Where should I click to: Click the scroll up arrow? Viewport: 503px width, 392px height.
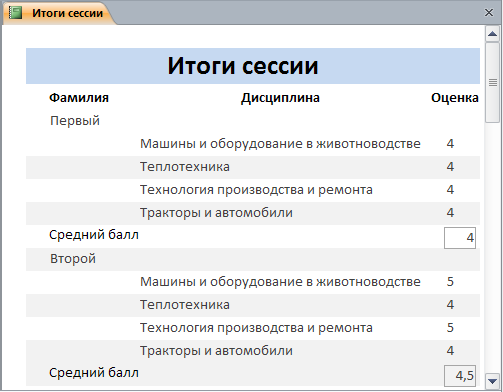pos(492,34)
